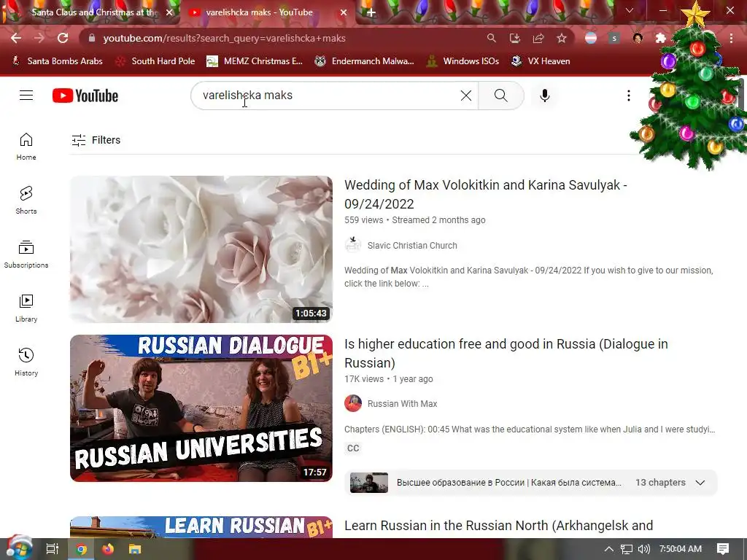Open a new browser tab
This screenshot has width=747, height=560.
371,12
